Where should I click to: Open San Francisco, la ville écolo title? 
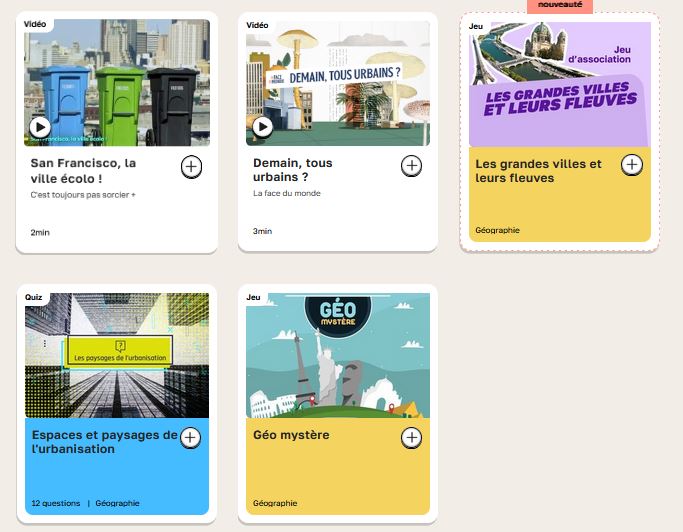click(83, 171)
